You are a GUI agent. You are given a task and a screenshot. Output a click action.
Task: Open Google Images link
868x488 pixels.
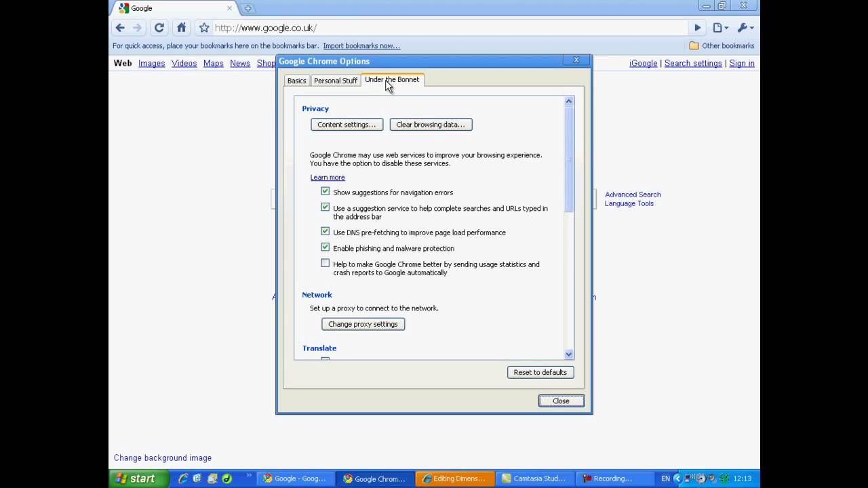tap(151, 63)
